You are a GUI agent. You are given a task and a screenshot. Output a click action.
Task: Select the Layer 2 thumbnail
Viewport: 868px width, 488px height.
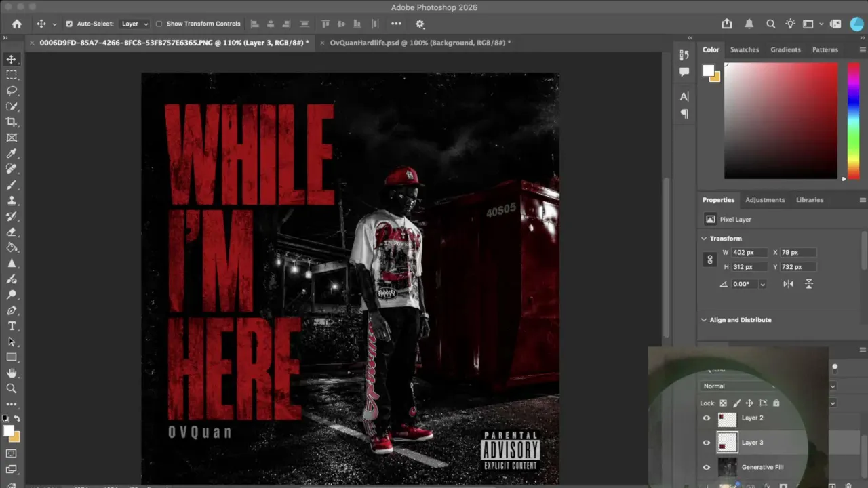[727, 418]
